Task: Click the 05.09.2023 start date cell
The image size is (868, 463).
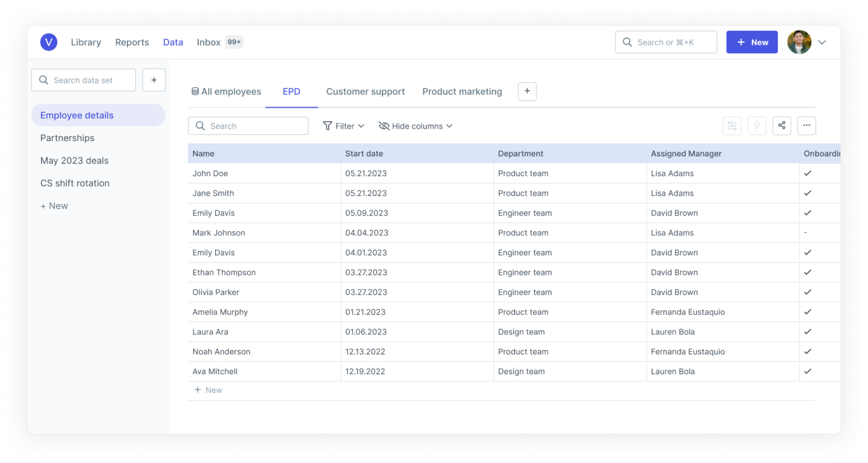Action: (x=417, y=213)
